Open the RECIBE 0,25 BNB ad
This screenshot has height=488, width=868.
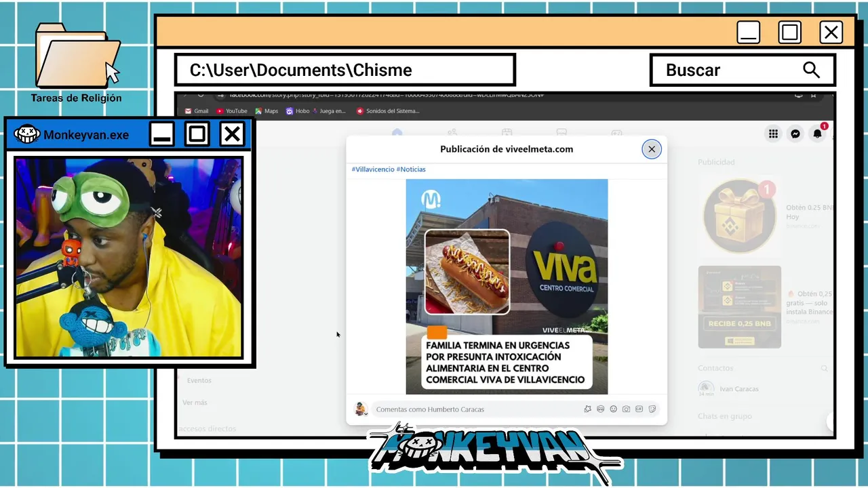click(739, 307)
